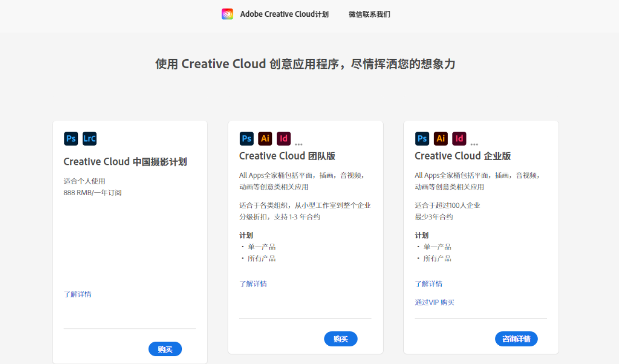This screenshot has height=364, width=619.
Task: Click 购买 button in 中国摄影计划 card
Action: pos(165,349)
